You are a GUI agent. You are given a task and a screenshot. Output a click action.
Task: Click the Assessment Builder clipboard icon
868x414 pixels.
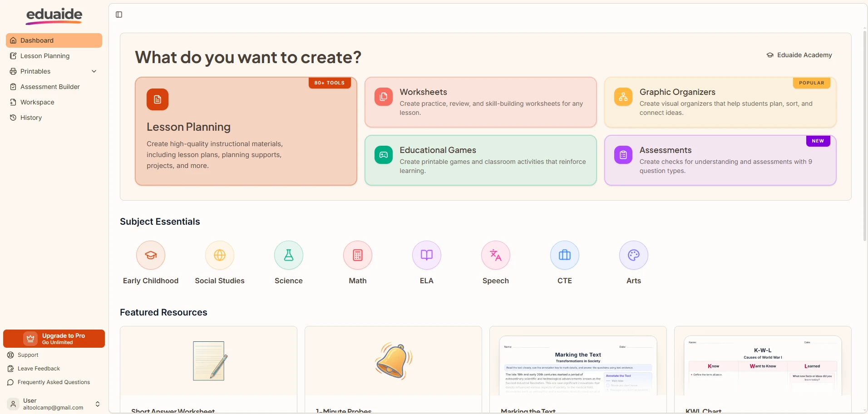(13, 87)
